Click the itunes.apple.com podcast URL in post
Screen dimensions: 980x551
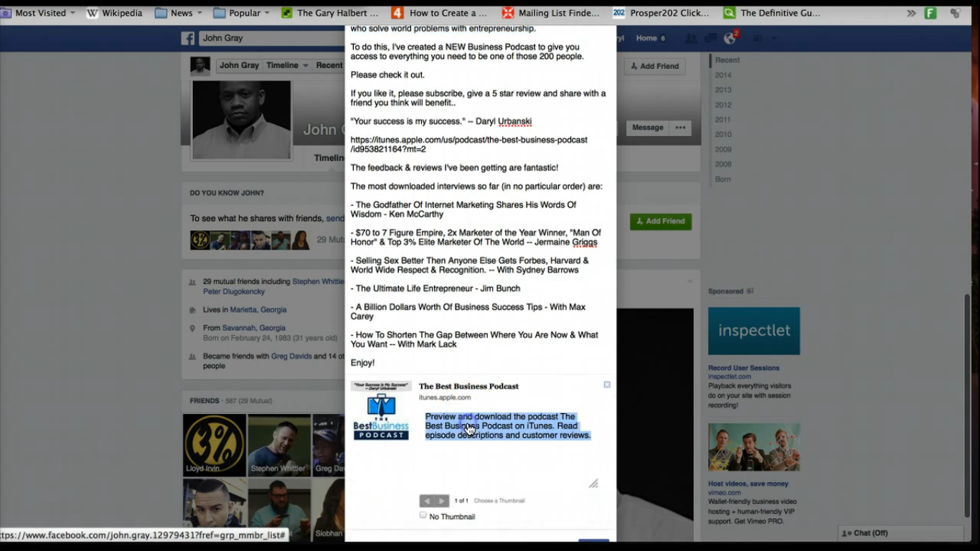pos(468,144)
